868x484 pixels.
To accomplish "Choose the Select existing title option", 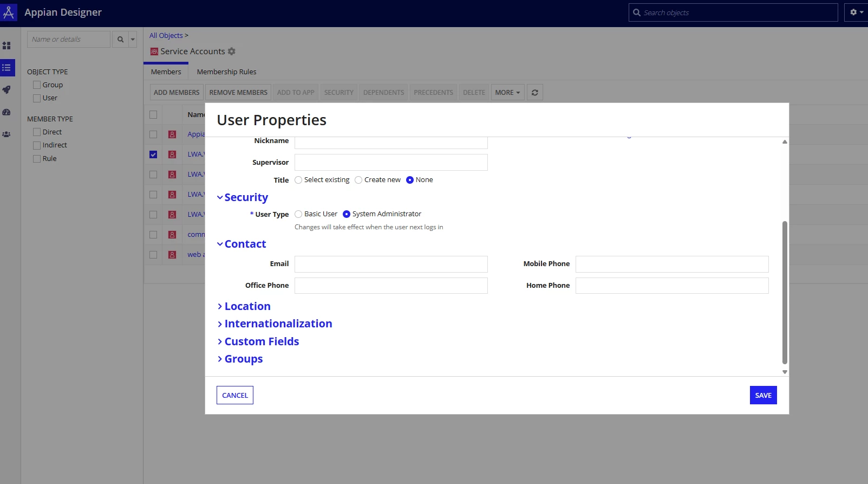I will tap(298, 180).
